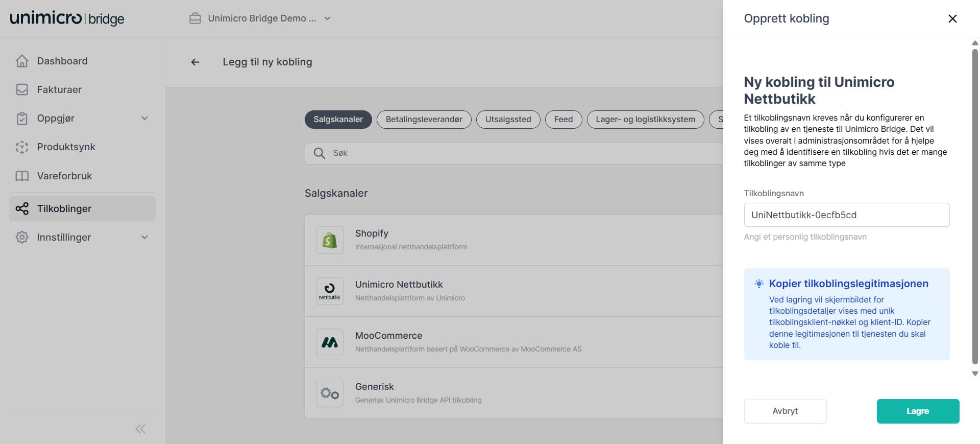Go back using the left arrow
980x444 pixels.
click(x=195, y=62)
